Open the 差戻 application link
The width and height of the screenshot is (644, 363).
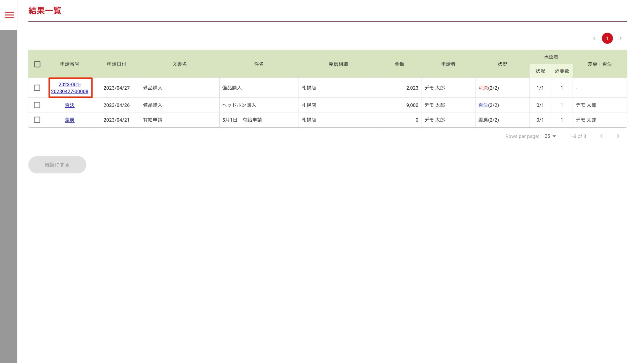70,120
